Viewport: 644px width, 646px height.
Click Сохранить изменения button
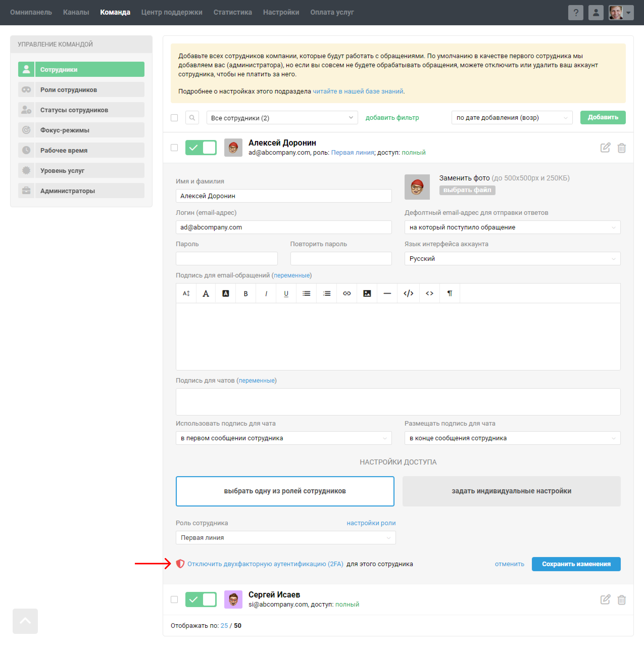[x=576, y=564]
